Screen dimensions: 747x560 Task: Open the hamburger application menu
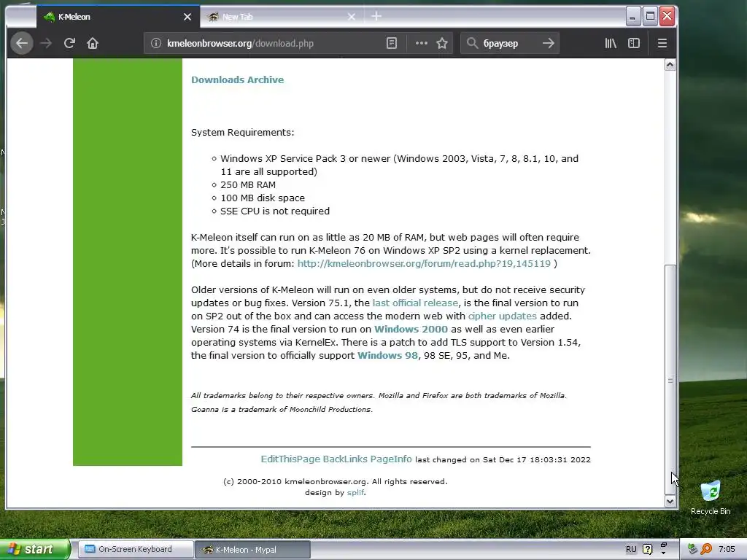[x=662, y=43]
